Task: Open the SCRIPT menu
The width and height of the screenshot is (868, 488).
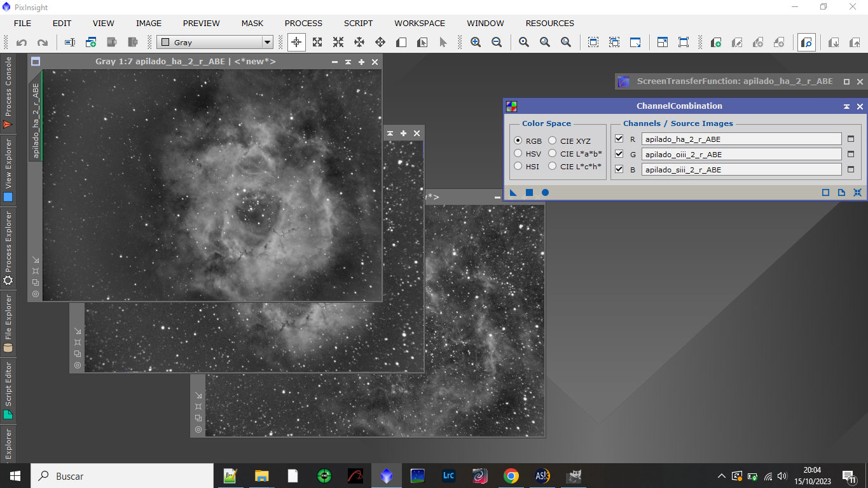Action: 359,23
